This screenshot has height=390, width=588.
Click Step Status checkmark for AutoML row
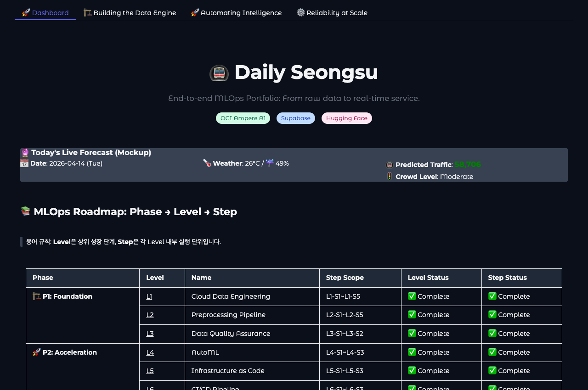tap(492, 352)
